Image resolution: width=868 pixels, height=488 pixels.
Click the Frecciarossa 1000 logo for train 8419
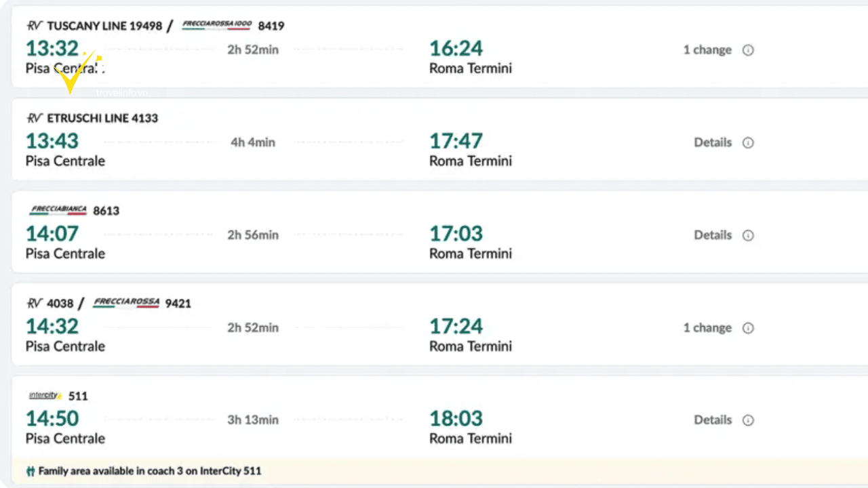[217, 25]
